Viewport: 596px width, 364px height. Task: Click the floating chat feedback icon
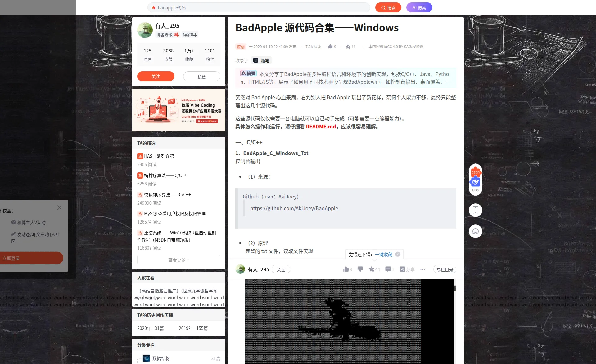[475, 231]
